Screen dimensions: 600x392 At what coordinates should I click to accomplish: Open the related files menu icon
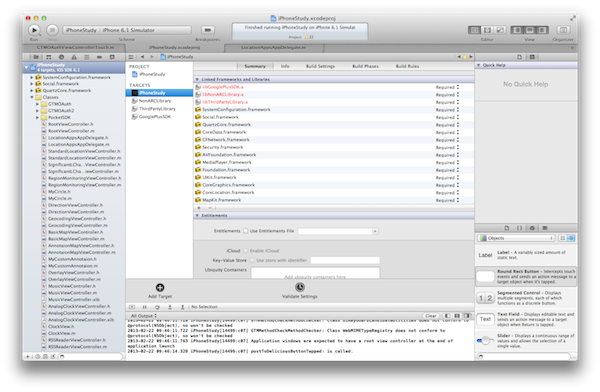tap(131, 57)
